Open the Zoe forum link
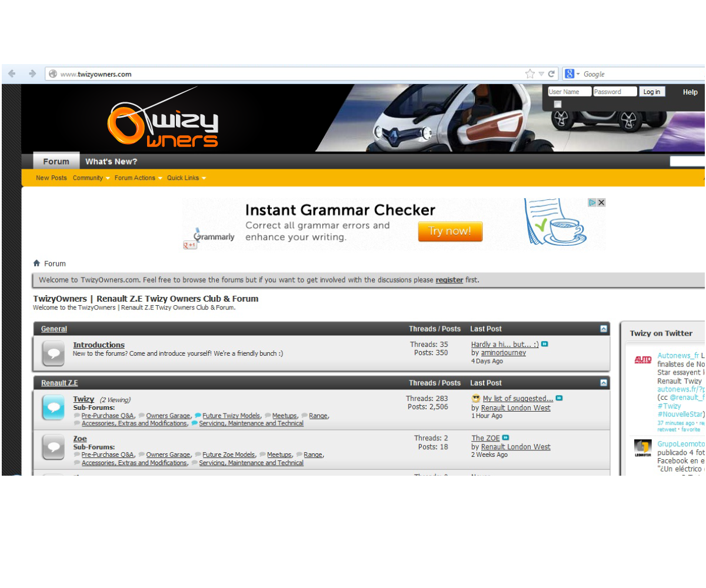Screen dimensions: 706x588 click(80, 439)
